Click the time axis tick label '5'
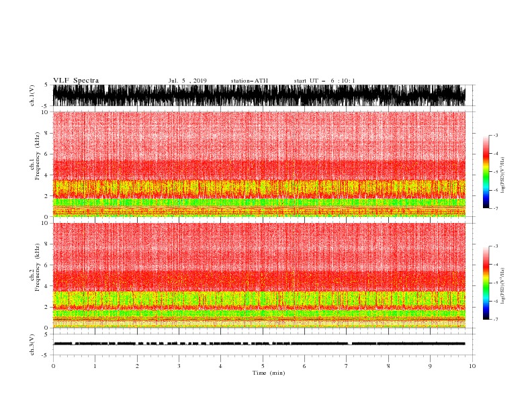Screen dimensions: 532x411 [x=263, y=366]
